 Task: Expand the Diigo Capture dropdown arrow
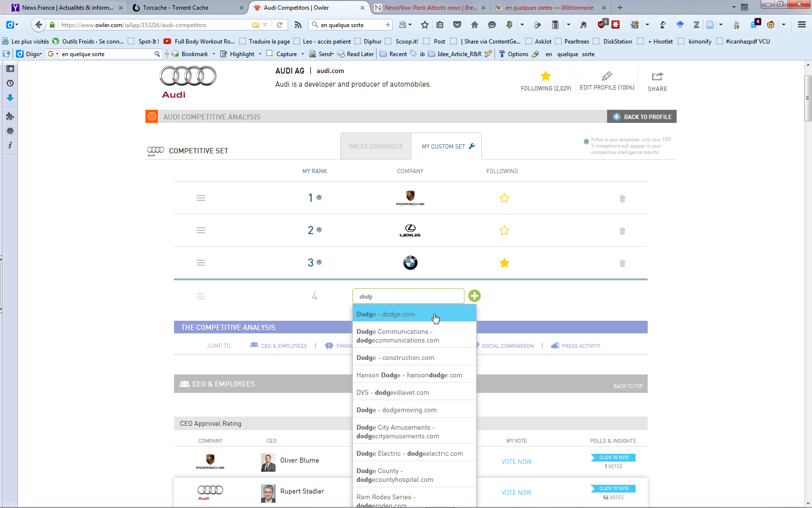click(x=303, y=54)
